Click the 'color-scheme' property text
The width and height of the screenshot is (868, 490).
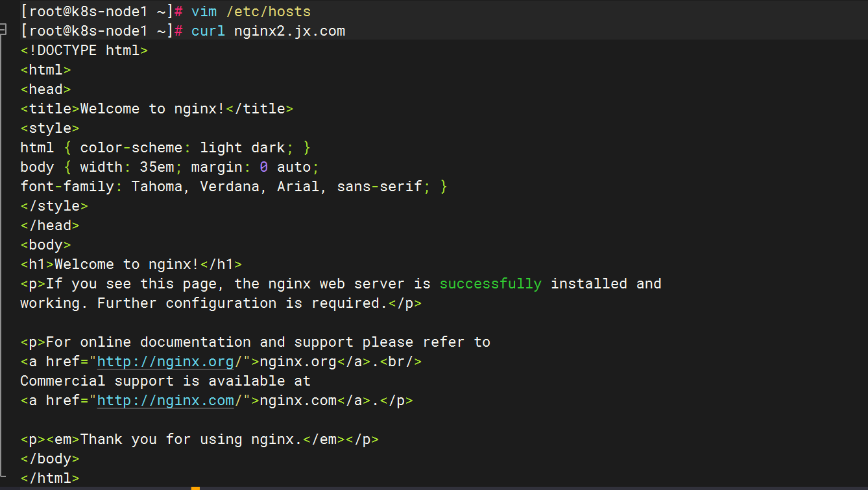tap(131, 148)
